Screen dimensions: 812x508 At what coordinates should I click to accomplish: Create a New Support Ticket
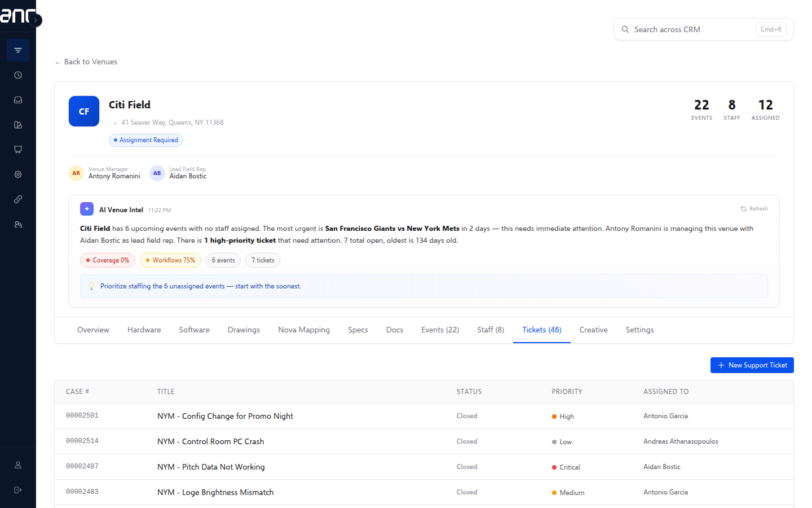752,365
